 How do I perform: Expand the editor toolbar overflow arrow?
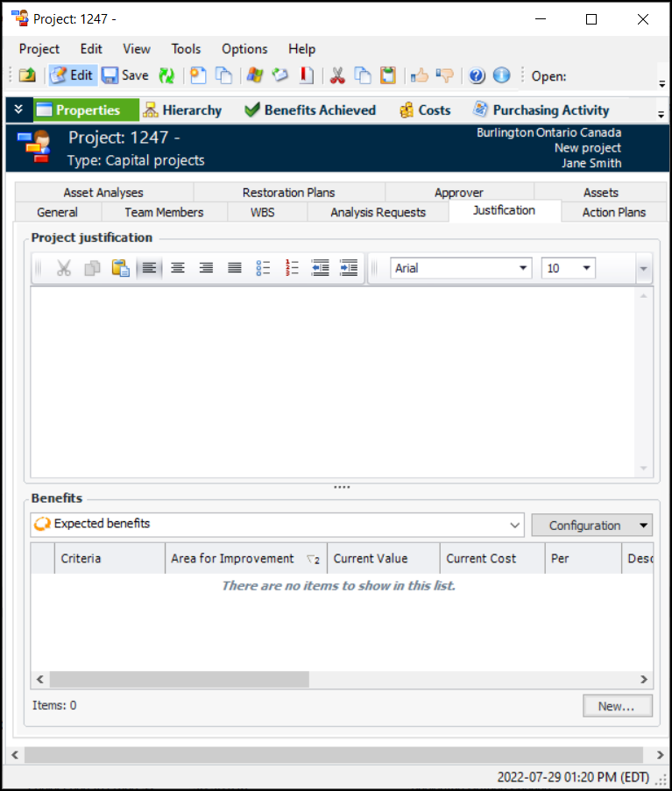tap(643, 268)
